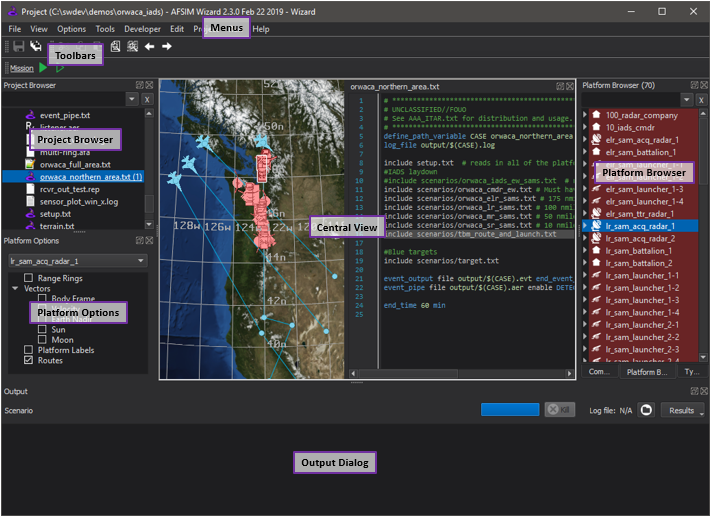Viewport: 710px width, 516px height.
Task: Run Mission with the solid green play icon
Action: 43,68
